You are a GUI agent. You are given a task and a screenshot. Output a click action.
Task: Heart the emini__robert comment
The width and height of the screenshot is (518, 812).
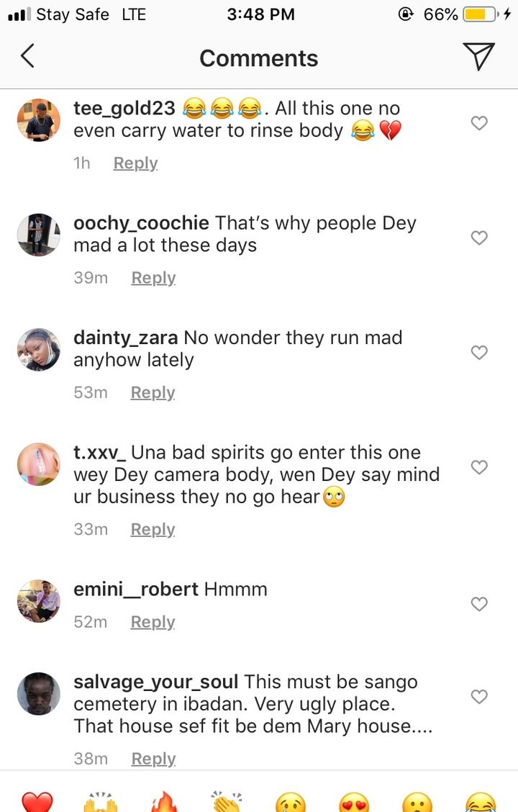click(479, 604)
